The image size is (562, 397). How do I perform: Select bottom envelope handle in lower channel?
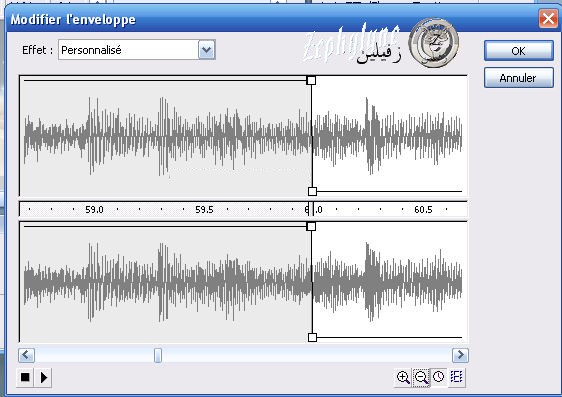tap(312, 337)
